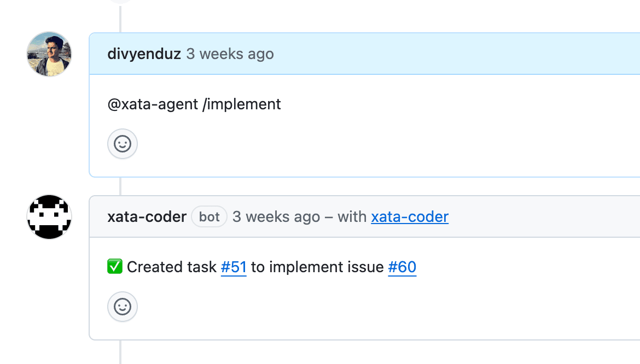The image size is (640, 364).
Task: Click the 'bot' badge next to xata-coder
Action: (209, 216)
